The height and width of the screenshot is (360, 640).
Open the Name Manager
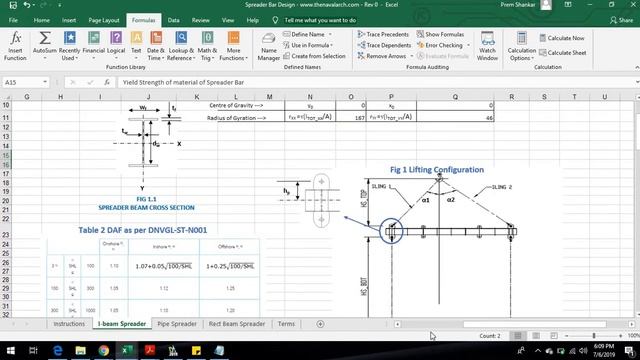click(269, 46)
